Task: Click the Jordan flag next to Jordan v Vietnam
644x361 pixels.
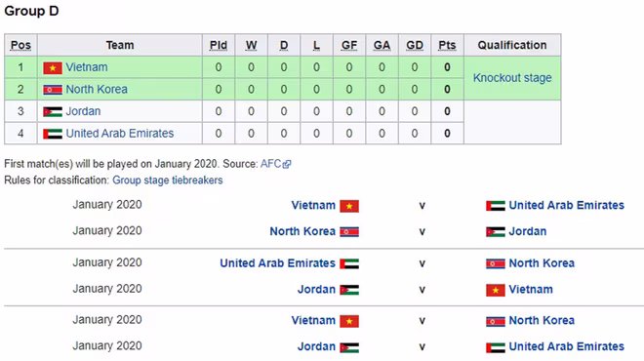Action: pyautogui.click(x=349, y=290)
